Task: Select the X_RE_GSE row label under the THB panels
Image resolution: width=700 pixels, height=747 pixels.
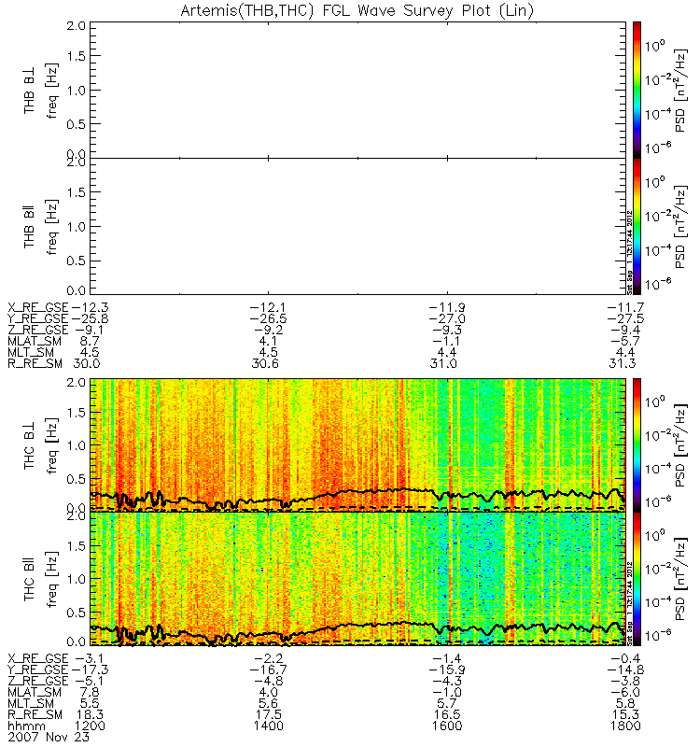Action: (38, 307)
